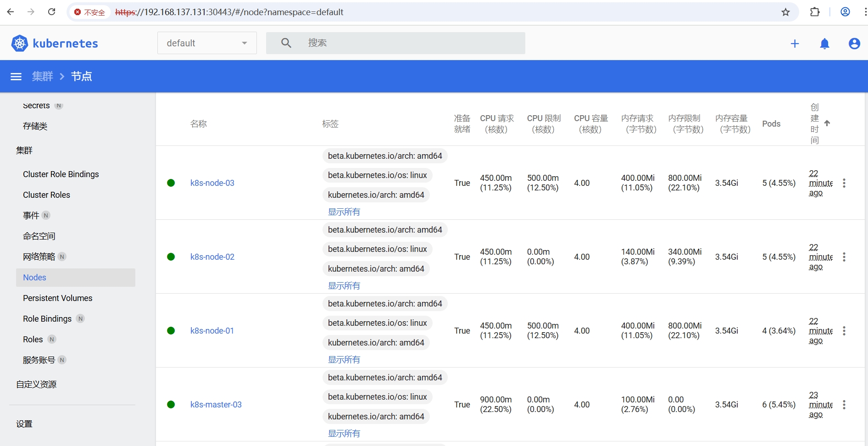
Task: Open actions menu for k8s-node-03
Action: pyautogui.click(x=844, y=183)
